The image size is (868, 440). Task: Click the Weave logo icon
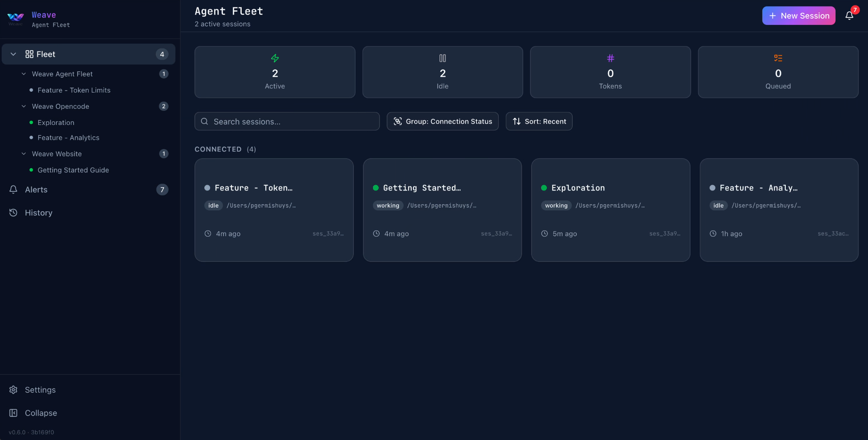pyautogui.click(x=15, y=18)
